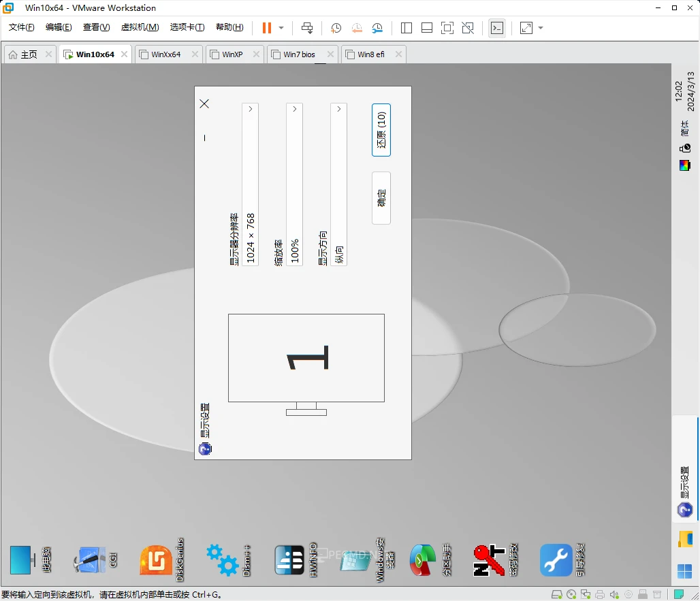Close the WinXP tab
This screenshot has width=700, height=601.
tap(256, 54)
